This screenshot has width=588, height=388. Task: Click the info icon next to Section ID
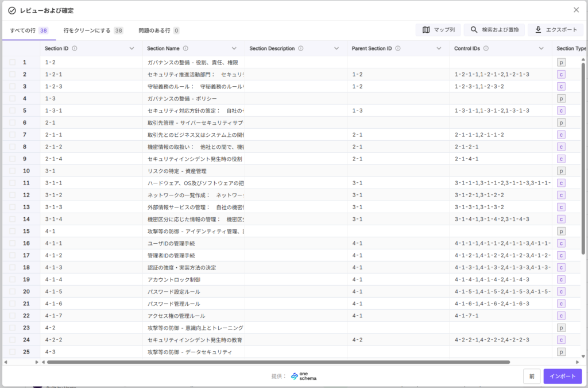75,49
